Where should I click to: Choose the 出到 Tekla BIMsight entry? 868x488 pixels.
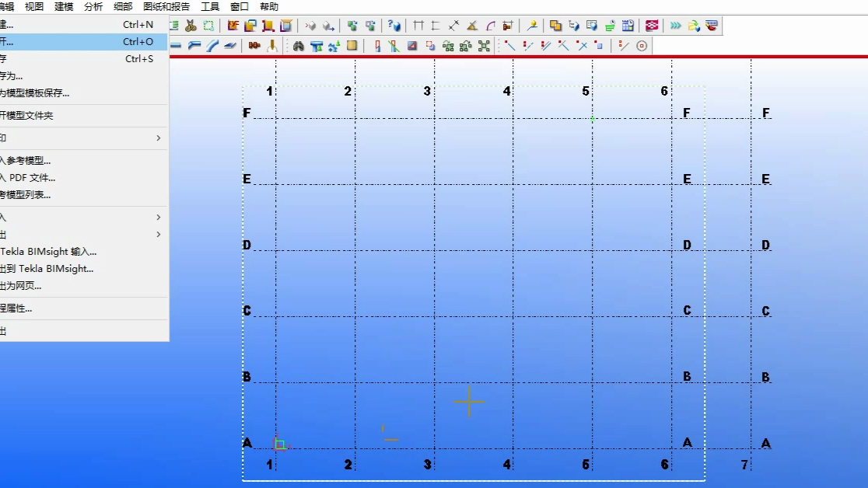click(x=83, y=269)
